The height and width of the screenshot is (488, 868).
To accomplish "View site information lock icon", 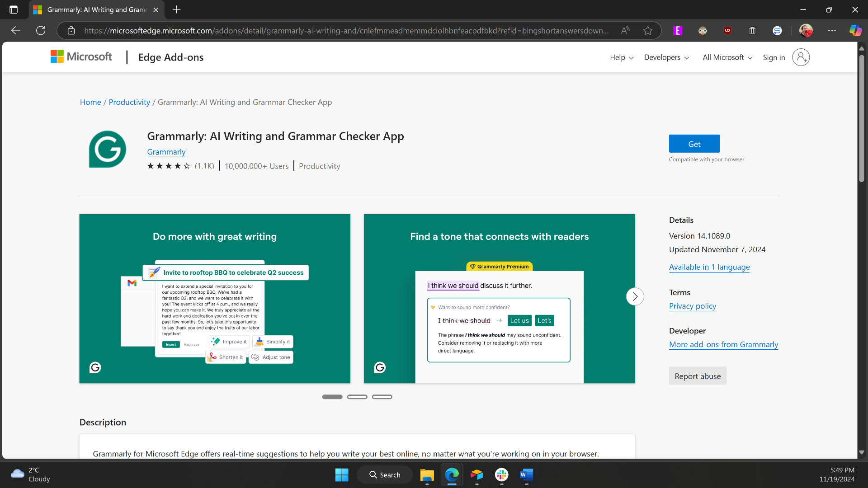I will 71,31.
